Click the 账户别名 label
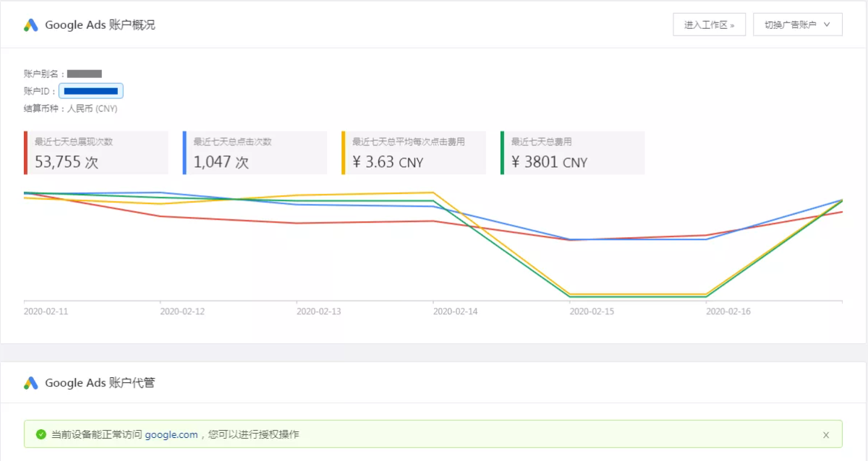The width and height of the screenshot is (868, 461). pos(43,74)
